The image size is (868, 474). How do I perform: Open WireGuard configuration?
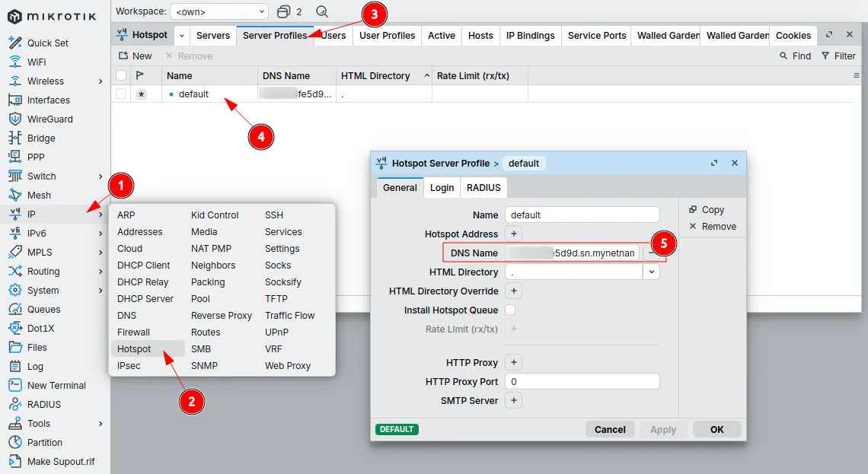49,119
